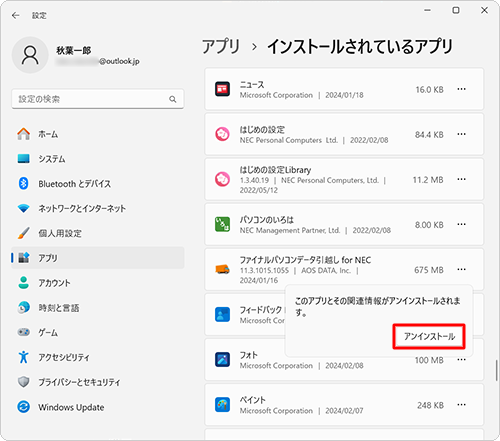Viewport: 500px width, 441px height.
Task: Open more options for ニュース
Action: click(x=461, y=89)
